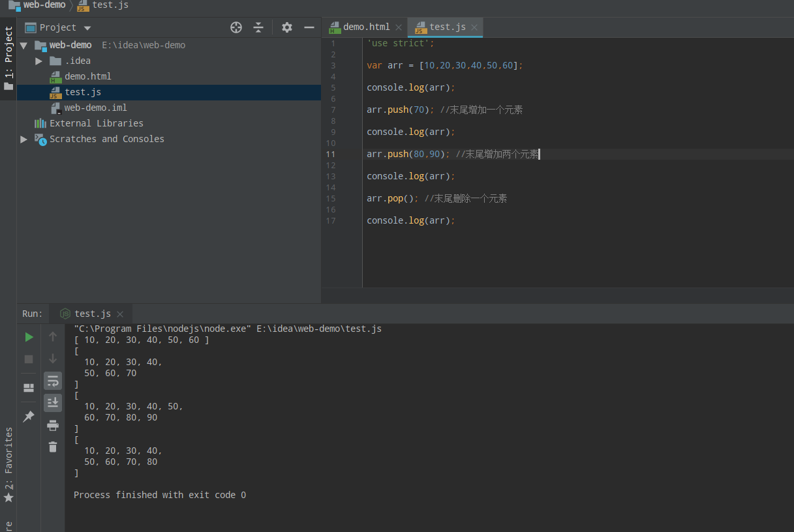Click '50, 60, 70, 80' console output line
Viewport: 794px width, 532px height.
coord(121,462)
